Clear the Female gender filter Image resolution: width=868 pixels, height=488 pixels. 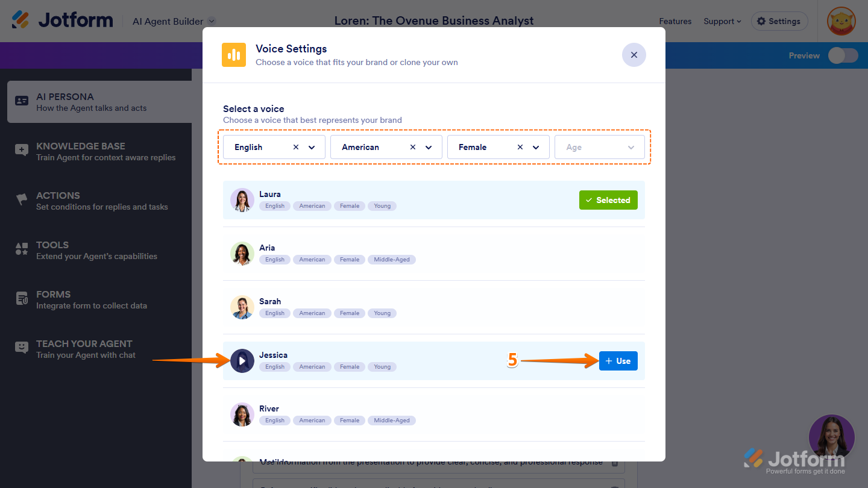click(520, 147)
